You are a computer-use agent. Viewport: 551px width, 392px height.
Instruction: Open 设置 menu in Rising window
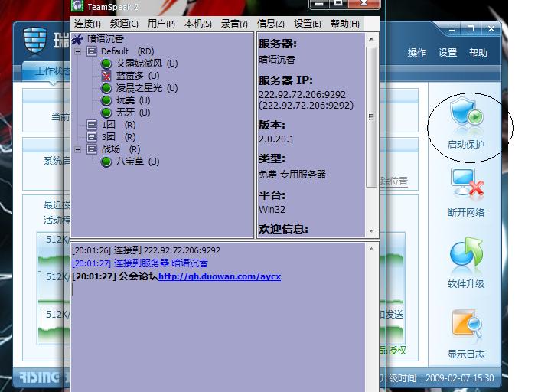coord(448,53)
